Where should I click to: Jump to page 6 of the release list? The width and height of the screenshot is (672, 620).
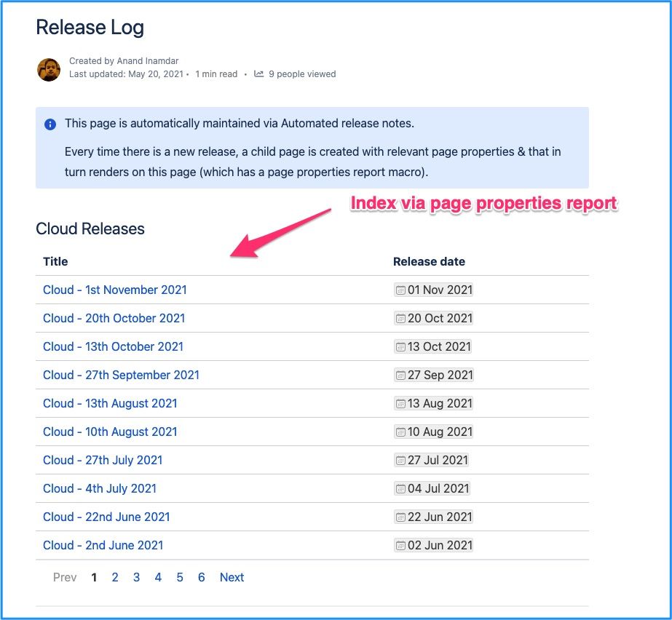202,577
